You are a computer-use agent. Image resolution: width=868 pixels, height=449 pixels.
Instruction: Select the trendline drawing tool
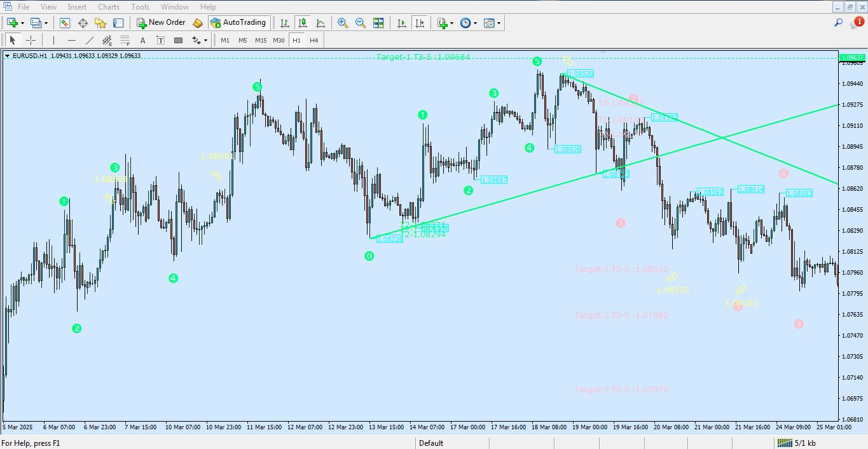point(90,39)
